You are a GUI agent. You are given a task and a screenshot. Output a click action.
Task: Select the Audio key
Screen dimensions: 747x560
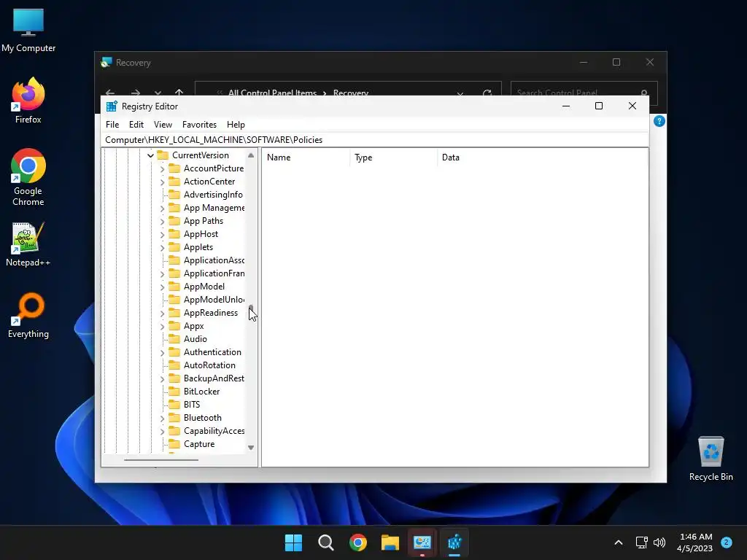point(196,338)
